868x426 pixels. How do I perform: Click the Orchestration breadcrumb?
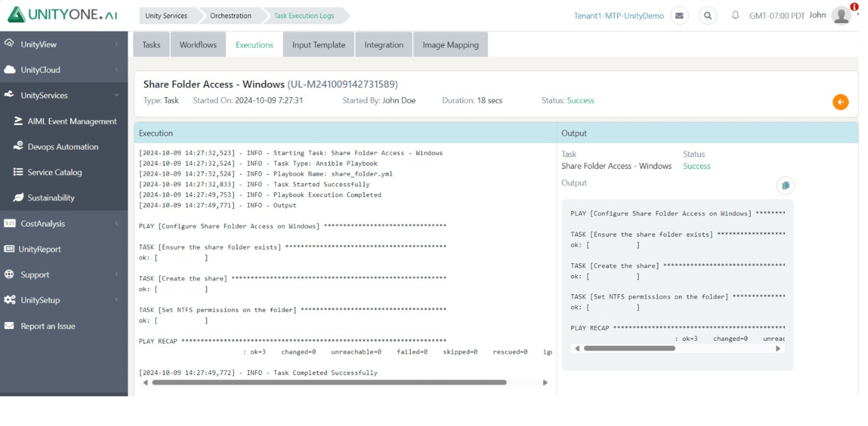231,16
